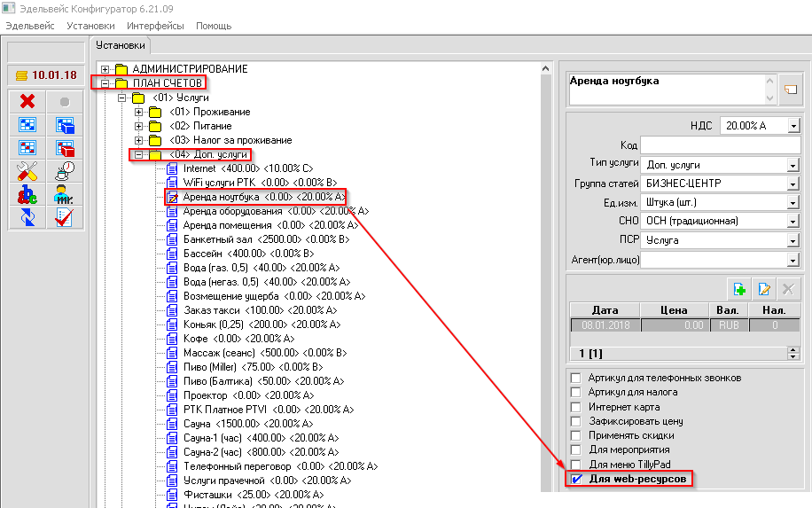This screenshot has height=508, width=812.
Task: Uncheck the 'Для web-ресурсов' checkbox
Action: [576, 479]
